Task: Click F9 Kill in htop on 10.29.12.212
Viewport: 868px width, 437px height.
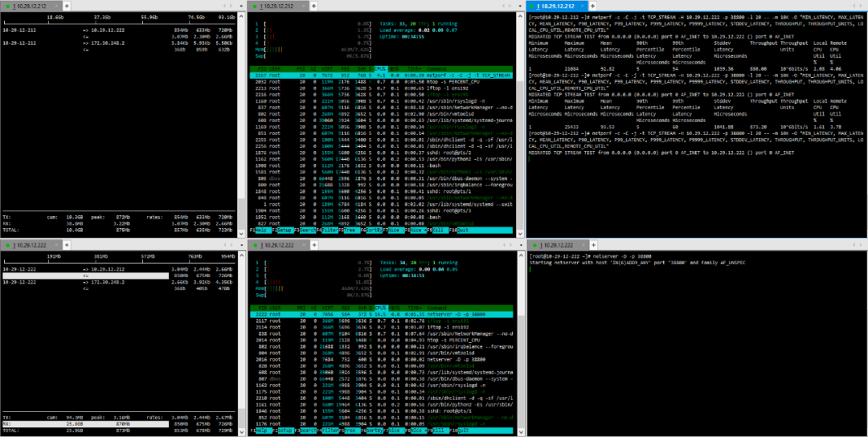Action: (437, 230)
